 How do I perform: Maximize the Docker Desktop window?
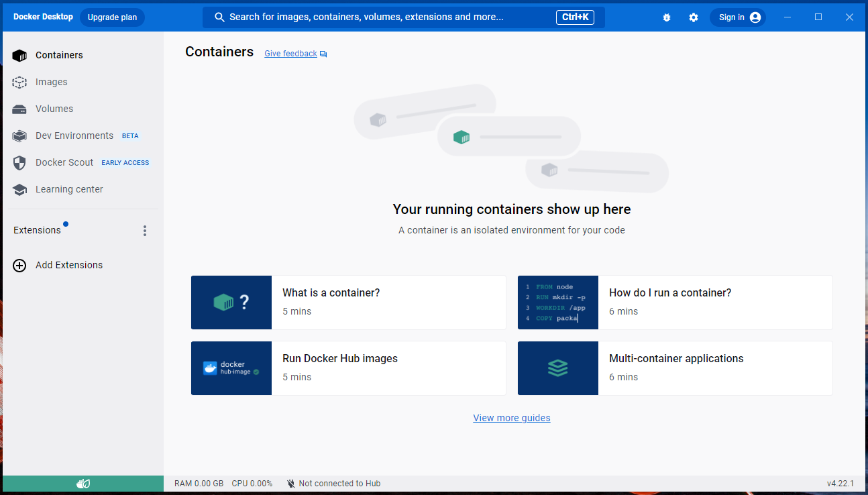pyautogui.click(x=818, y=17)
